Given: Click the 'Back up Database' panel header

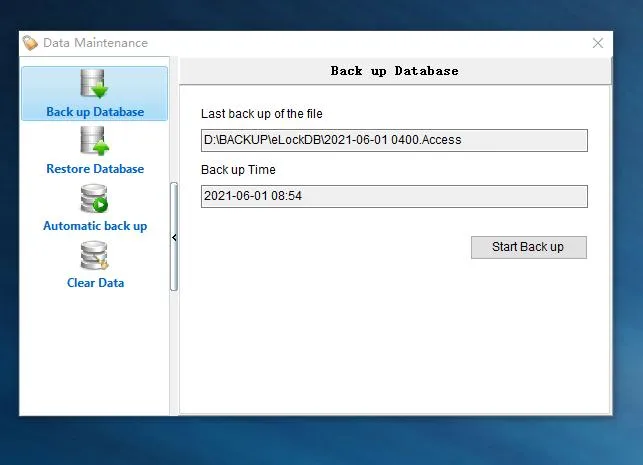Looking at the screenshot, I should pyautogui.click(x=394, y=71).
